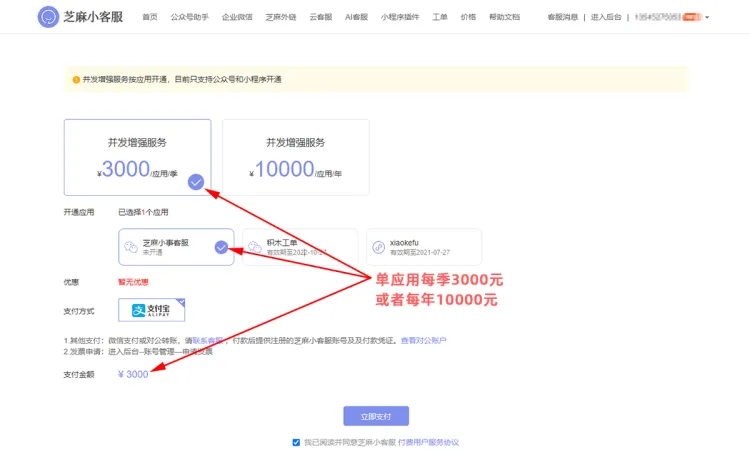Viewport: 750px width, 469px height.
Task: Open 小程序插件 nav item
Action: coord(400,17)
